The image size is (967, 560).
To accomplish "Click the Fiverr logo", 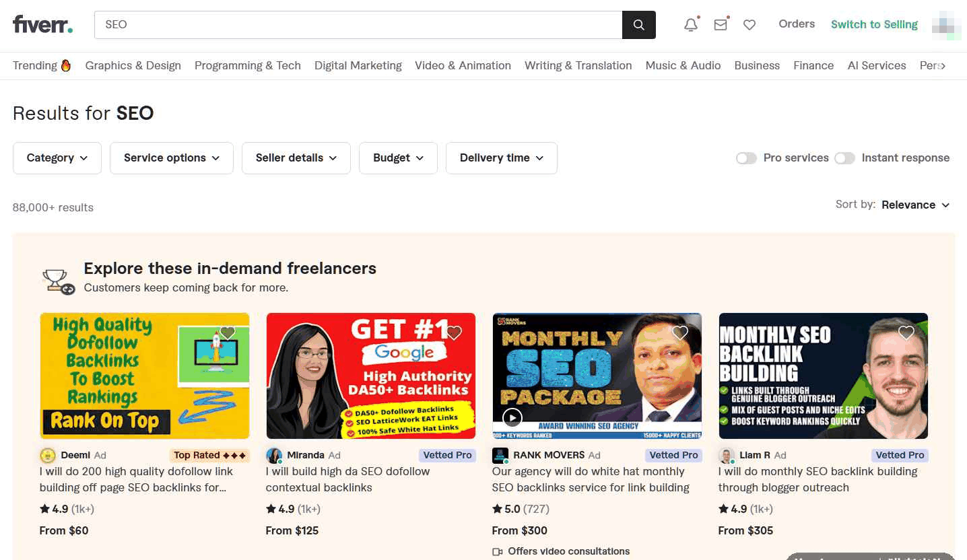I will tap(43, 24).
